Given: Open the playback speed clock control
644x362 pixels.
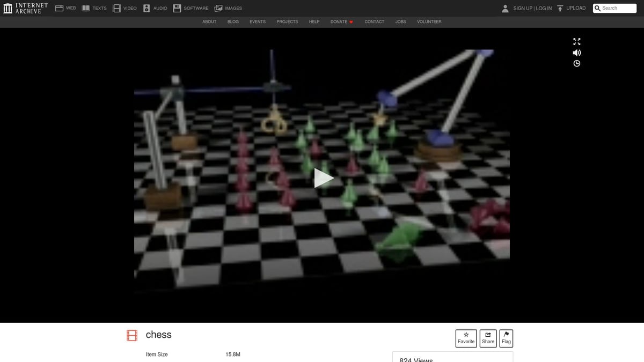Looking at the screenshot, I should click(577, 63).
